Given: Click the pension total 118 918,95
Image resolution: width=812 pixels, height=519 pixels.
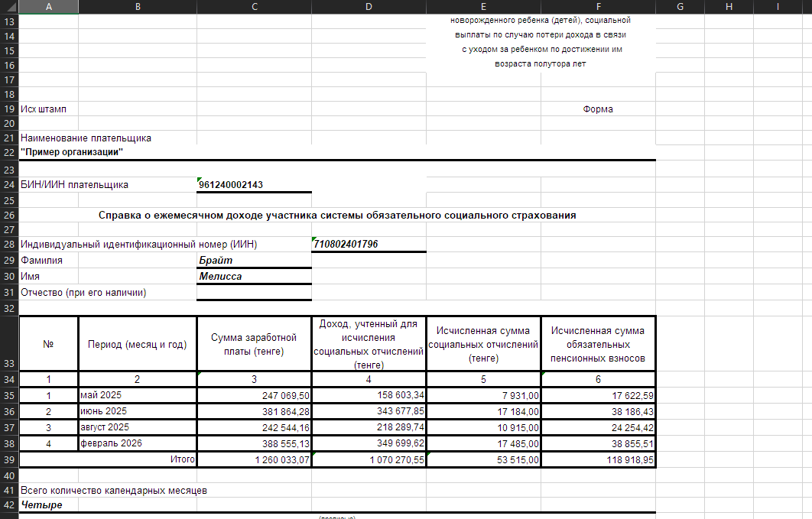Looking at the screenshot, I should coord(598,460).
